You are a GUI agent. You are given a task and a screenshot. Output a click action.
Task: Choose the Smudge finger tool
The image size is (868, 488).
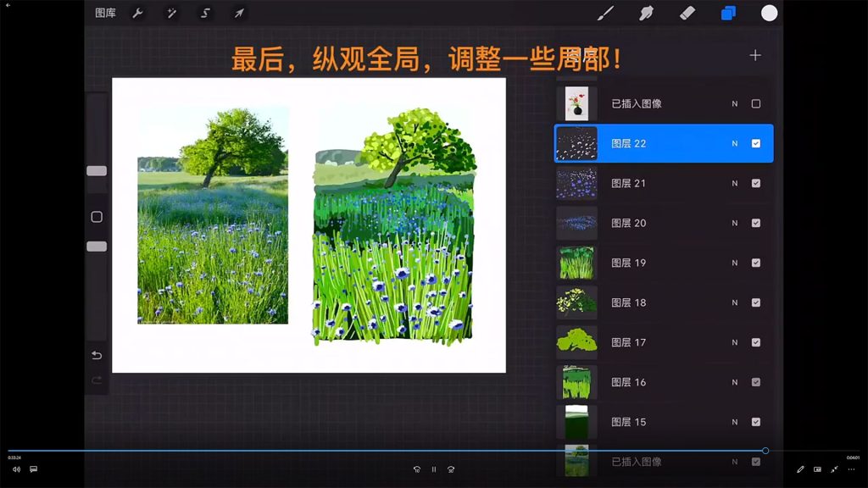646,13
